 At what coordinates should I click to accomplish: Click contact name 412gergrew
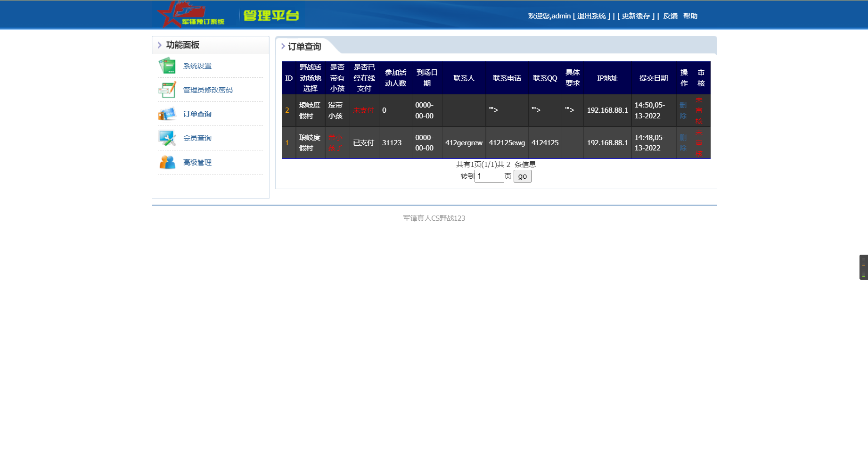[x=464, y=143]
